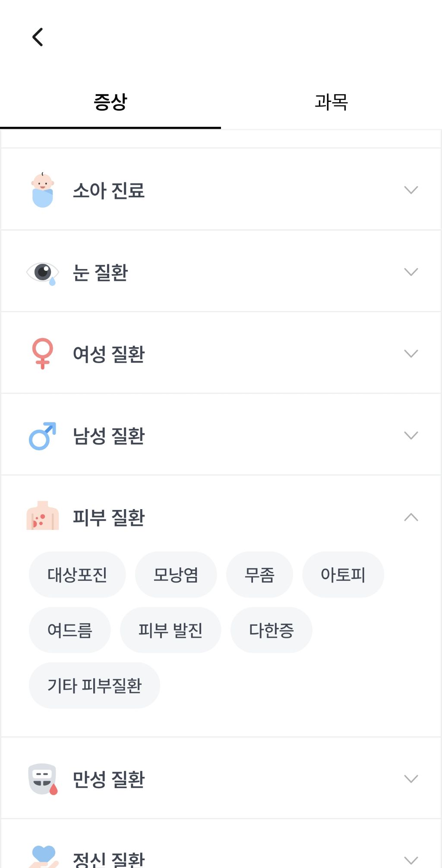442x868 pixels.
Task: Choose the 대상포진 symptom chip
Action: click(77, 575)
